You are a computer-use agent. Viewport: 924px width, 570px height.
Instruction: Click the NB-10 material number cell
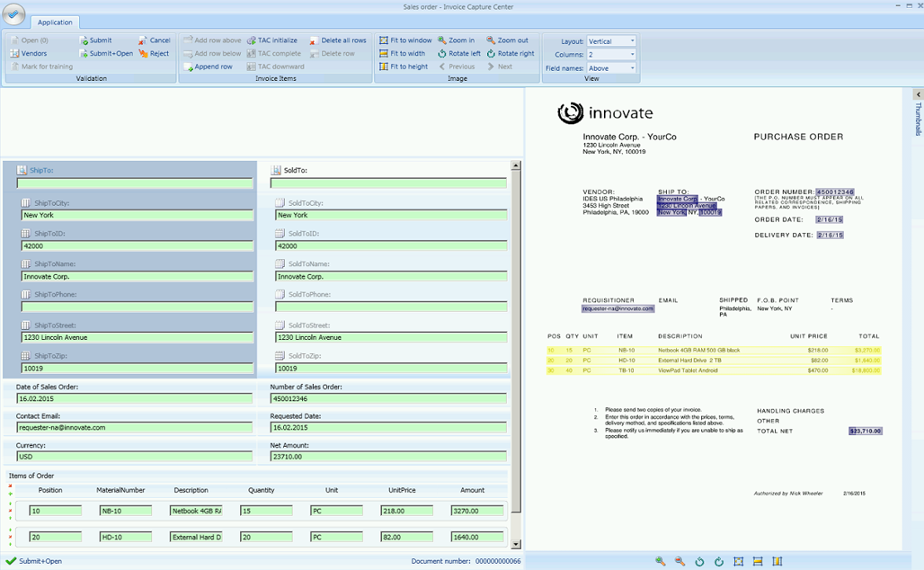(x=126, y=511)
